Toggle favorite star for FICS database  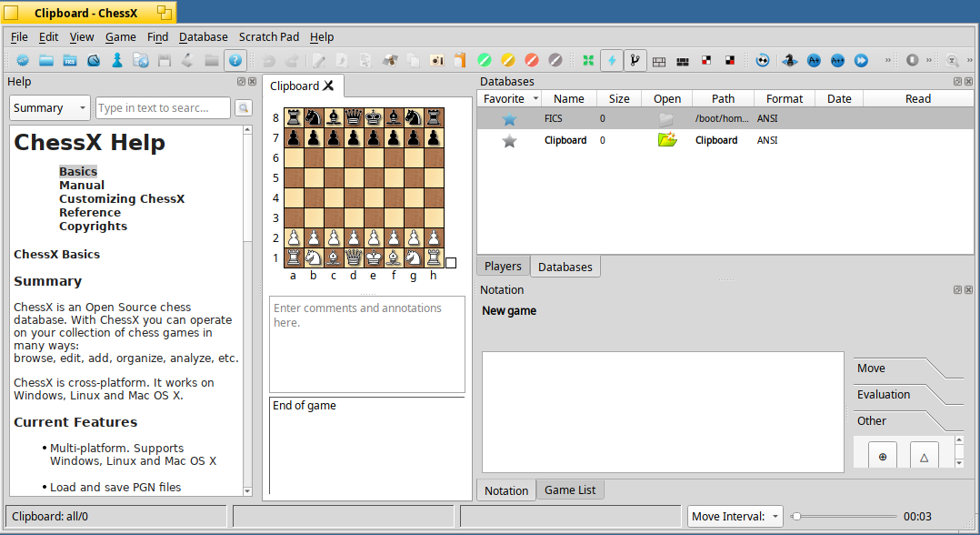click(x=509, y=118)
